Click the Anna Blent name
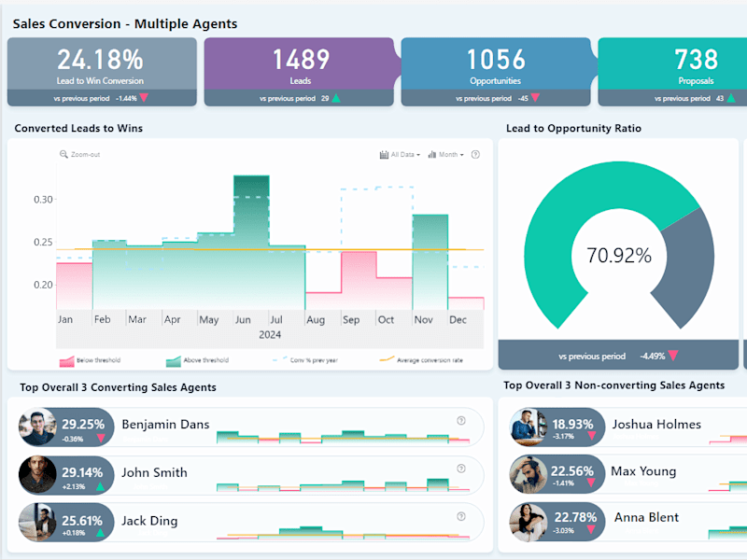This screenshot has height=560, width=747. click(x=646, y=517)
